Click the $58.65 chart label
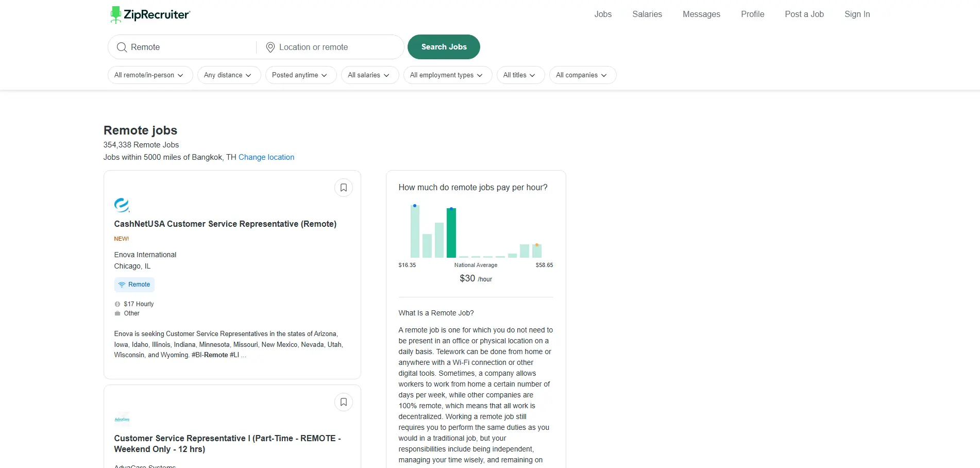Screen dimensions: 980x468 544,265
